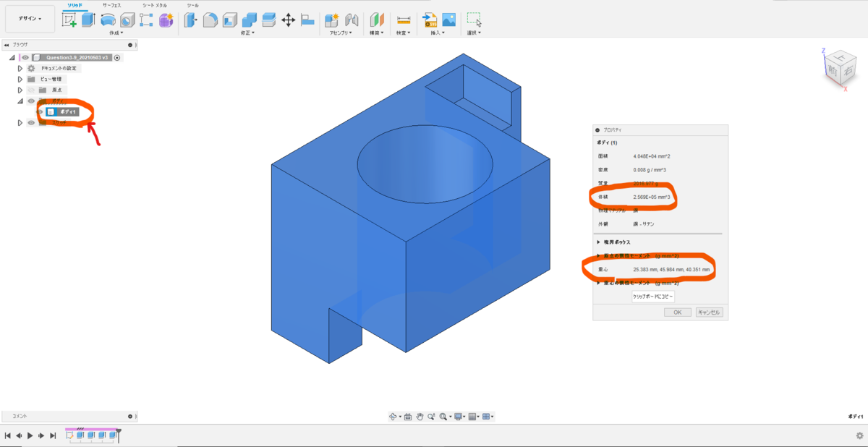The width and height of the screenshot is (868, 447).
Task: Click the New Component assemble icon
Action: (333, 20)
